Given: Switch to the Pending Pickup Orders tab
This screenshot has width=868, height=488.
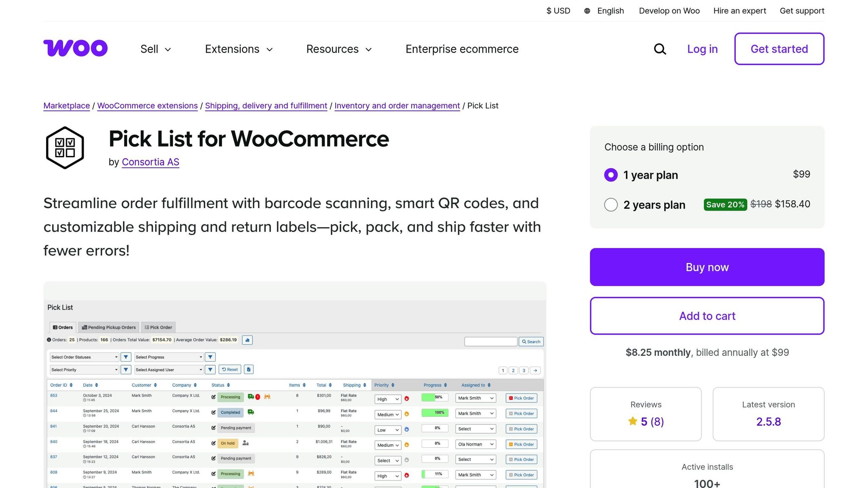Looking at the screenshot, I should click(x=109, y=327).
